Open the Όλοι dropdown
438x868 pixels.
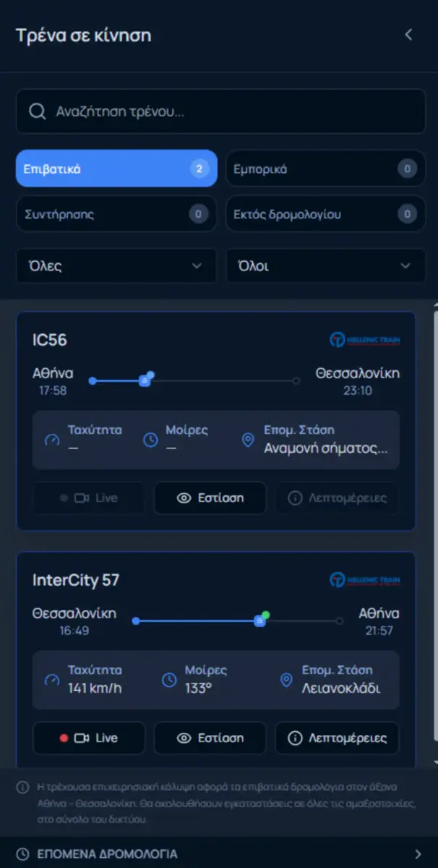tap(325, 266)
